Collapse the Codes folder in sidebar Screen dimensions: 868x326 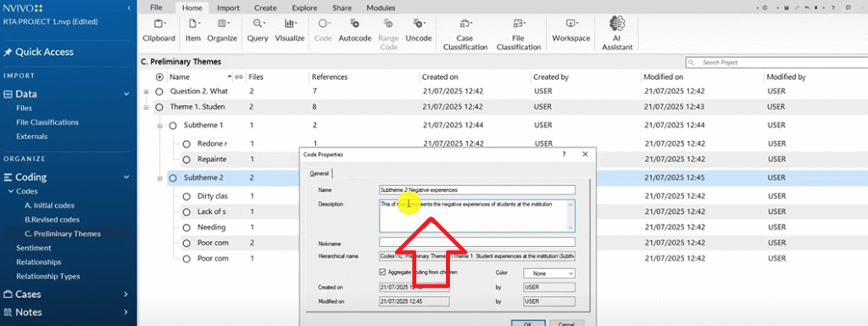pos(10,192)
